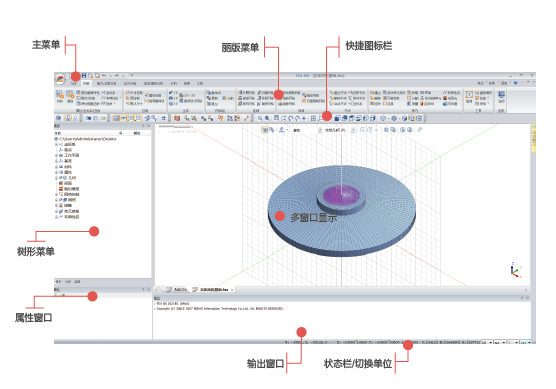Click the red-orange mesh icon in the toolbar
This screenshot has height=389, width=556.
(177, 118)
